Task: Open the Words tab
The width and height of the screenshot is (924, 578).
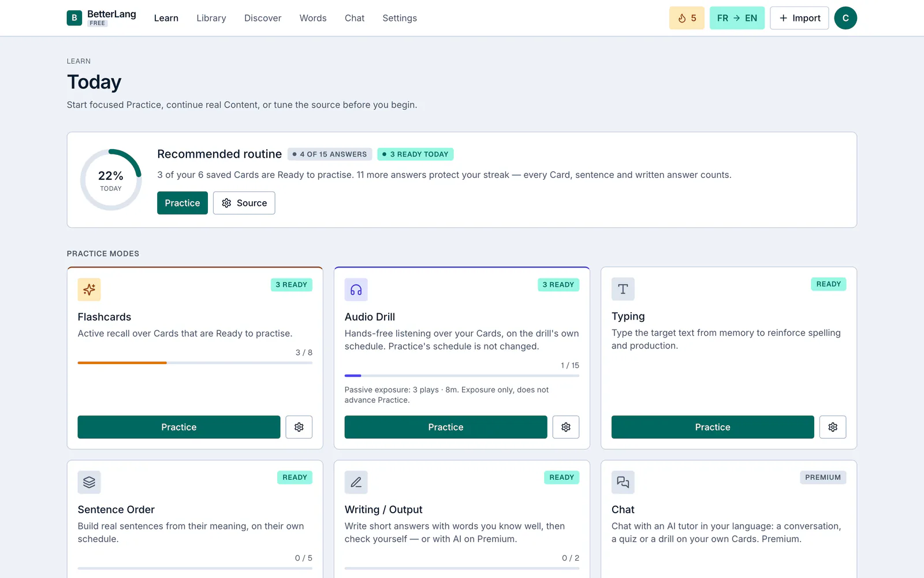Action: pos(313,18)
